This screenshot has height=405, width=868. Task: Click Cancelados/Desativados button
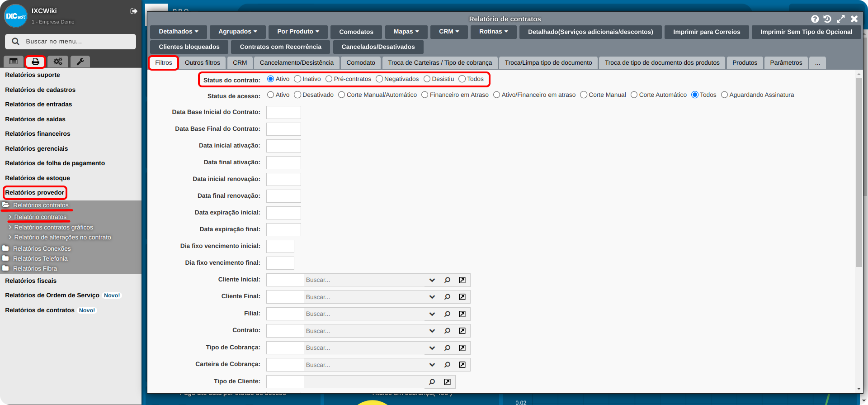pyautogui.click(x=378, y=47)
